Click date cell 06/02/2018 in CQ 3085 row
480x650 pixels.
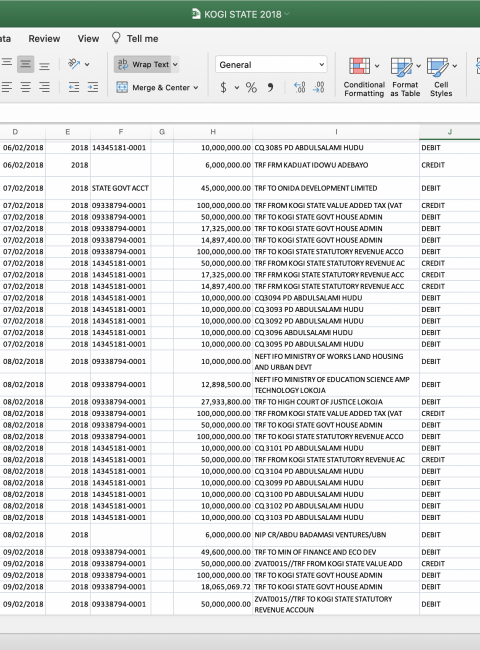pyautogui.click(x=23, y=148)
